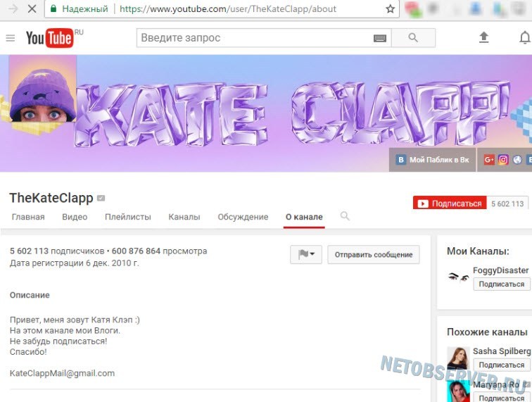Click the TheKateClapp channel title

click(x=51, y=198)
